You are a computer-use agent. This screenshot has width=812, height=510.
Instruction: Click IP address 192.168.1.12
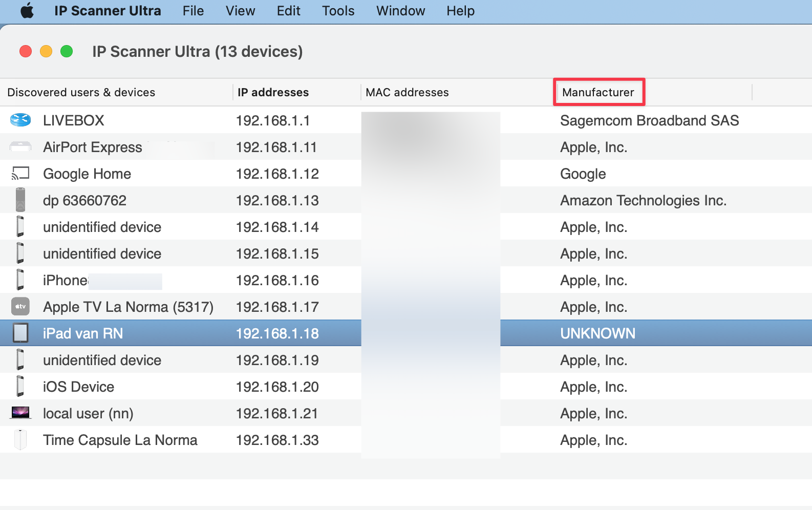pyautogui.click(x=277, y=174)
